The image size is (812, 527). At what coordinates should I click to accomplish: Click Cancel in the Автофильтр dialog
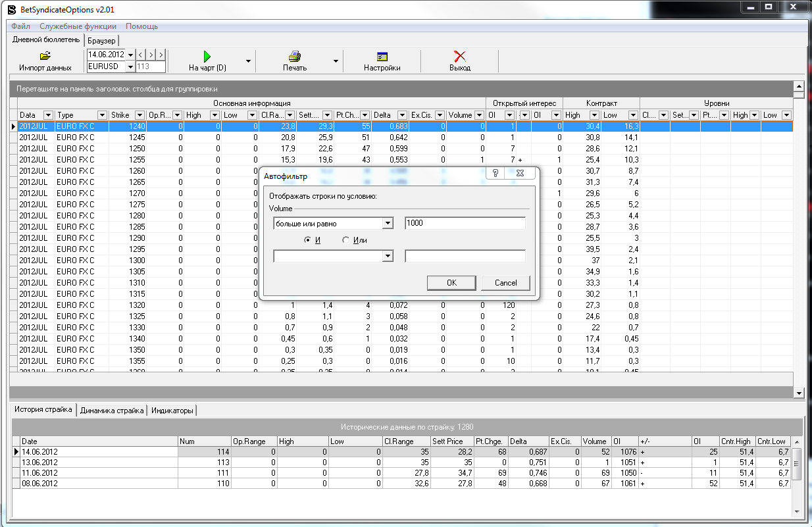(505, 283)
